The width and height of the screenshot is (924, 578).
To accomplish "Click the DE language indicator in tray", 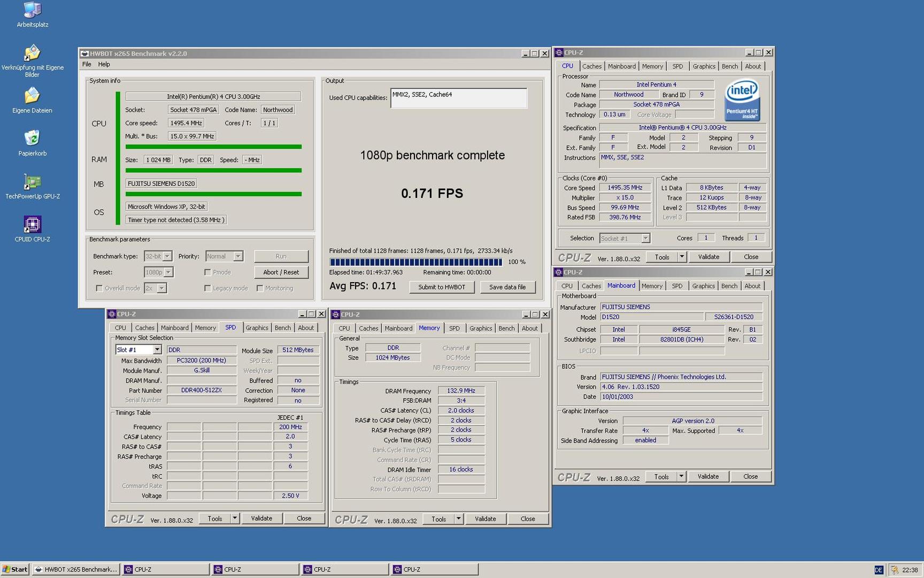I will pos(879,570).
